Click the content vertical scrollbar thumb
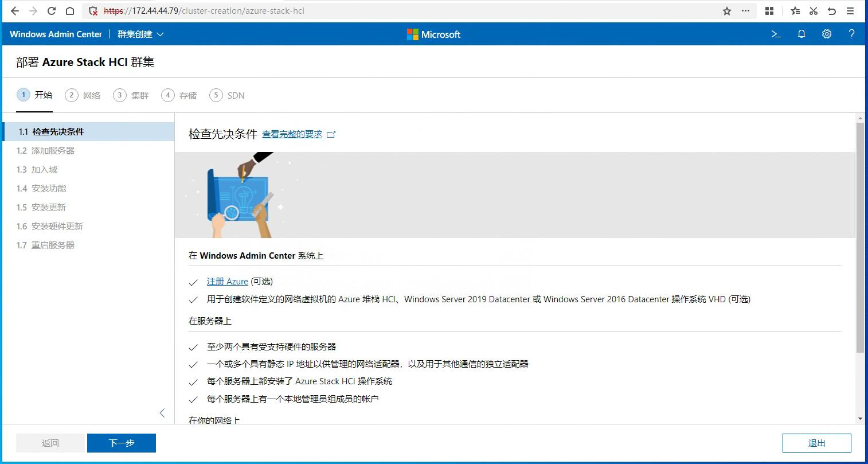Image resolution: width=868 pixels, height=464 pixels. tap(860, 237)
